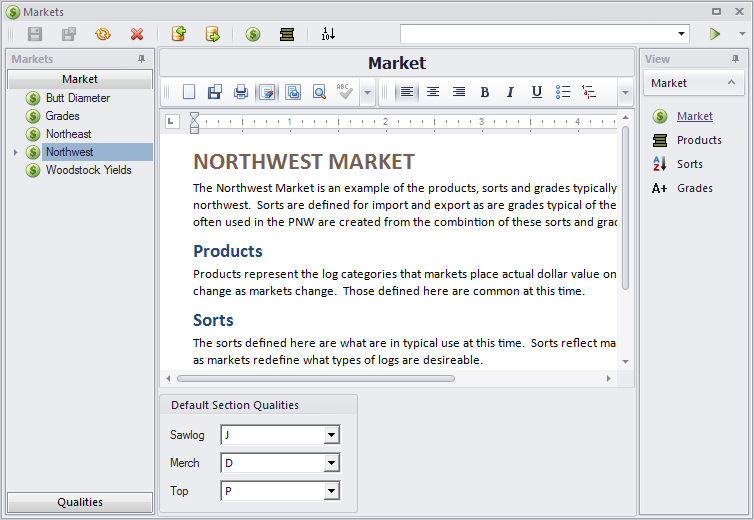Click the print preview magnifier icon
The height and width of the screenshot is (520, 754).
(x=319, y=91)
